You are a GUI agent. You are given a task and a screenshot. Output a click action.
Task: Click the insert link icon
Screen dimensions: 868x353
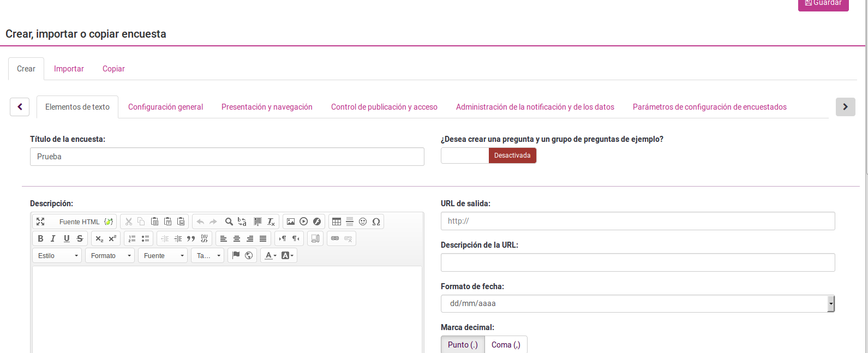click(x=335, y=238)
